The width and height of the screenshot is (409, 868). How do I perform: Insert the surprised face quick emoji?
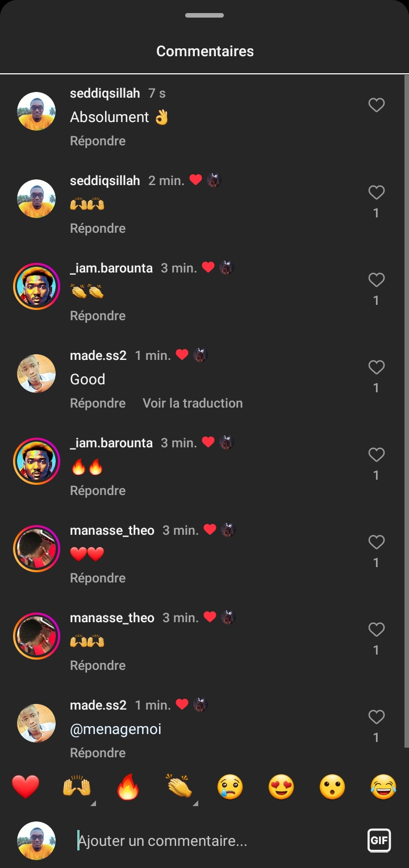pyautogui.click(x=332, y=787)
